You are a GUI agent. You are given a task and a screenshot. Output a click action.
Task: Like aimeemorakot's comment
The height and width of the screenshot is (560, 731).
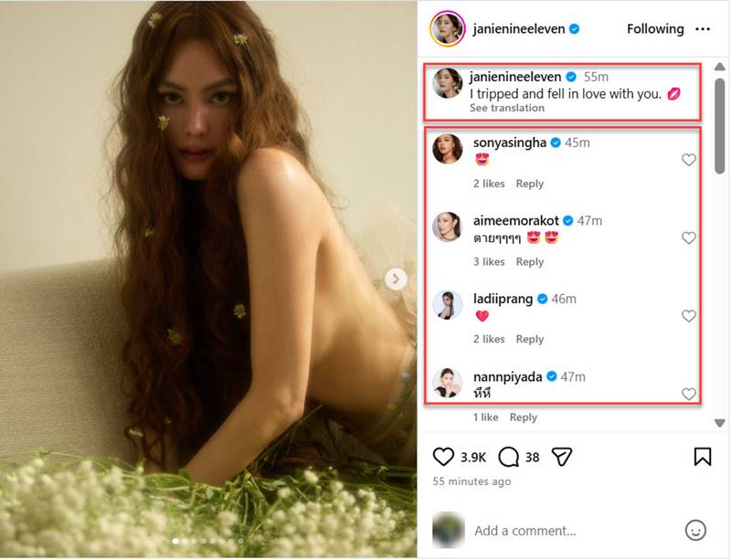(x=689, y=238)
